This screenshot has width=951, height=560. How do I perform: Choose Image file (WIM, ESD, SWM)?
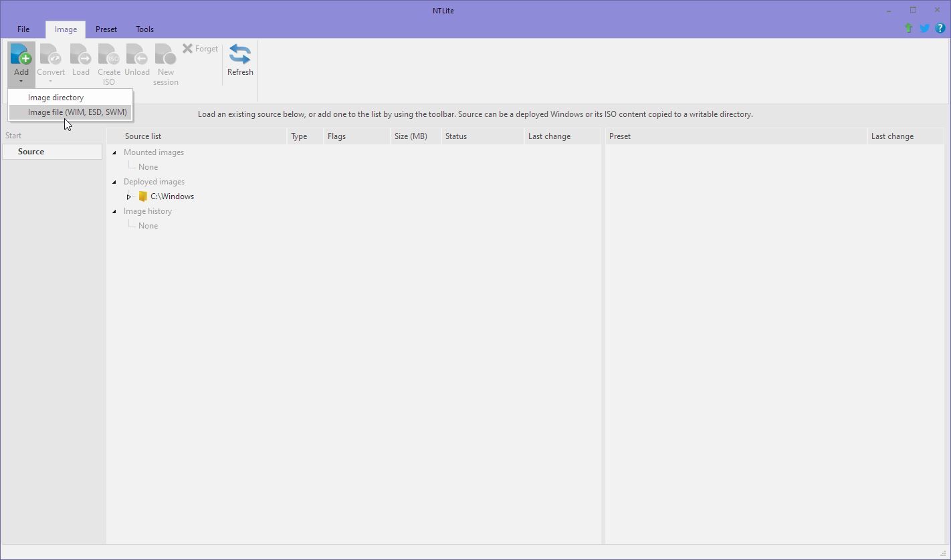(70, 112)
